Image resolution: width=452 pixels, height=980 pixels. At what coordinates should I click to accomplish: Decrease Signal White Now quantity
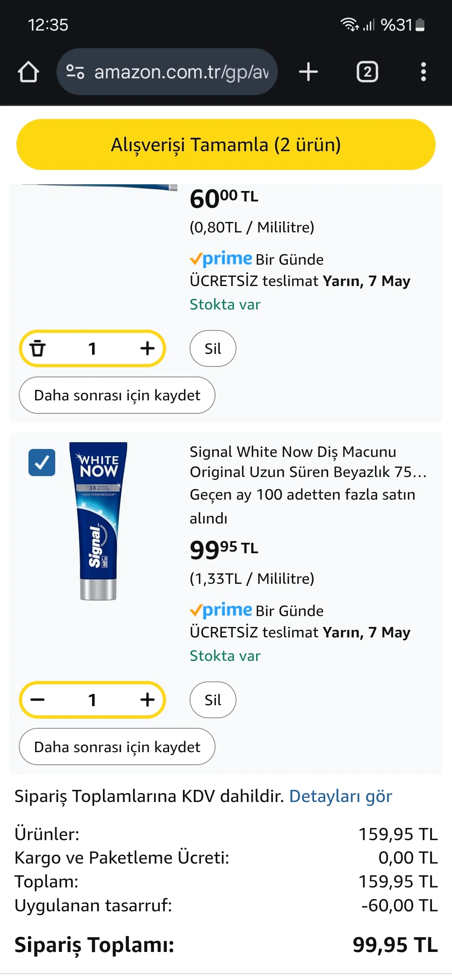38,700
